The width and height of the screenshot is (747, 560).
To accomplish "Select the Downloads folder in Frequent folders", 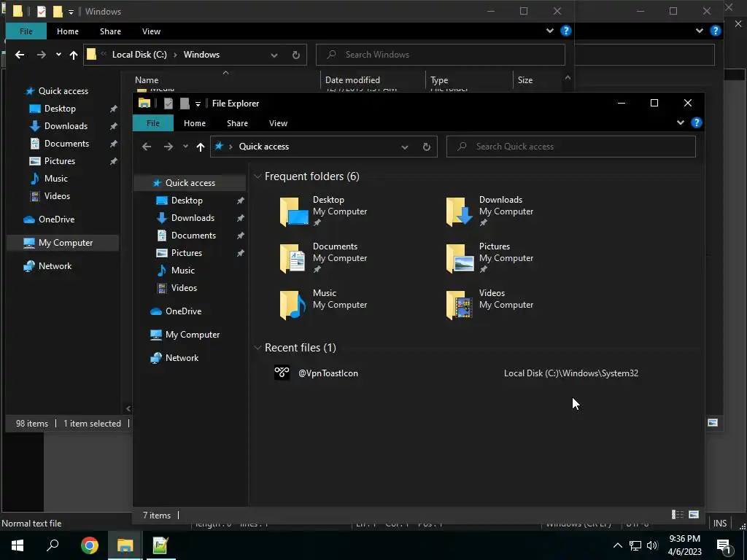I will click(489, 211).
